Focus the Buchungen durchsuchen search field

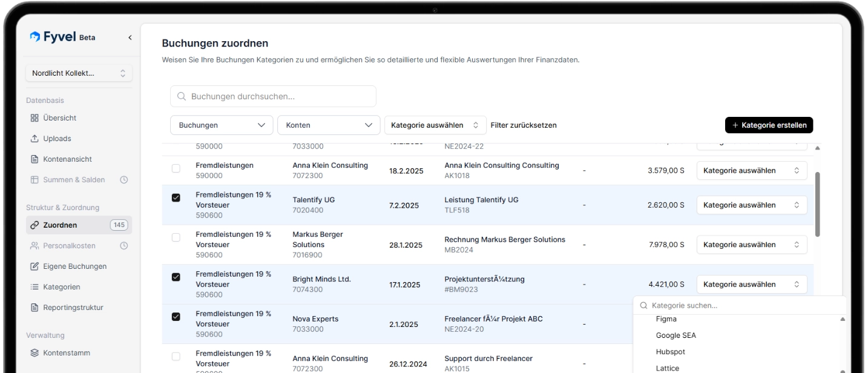tap(273, 96)
